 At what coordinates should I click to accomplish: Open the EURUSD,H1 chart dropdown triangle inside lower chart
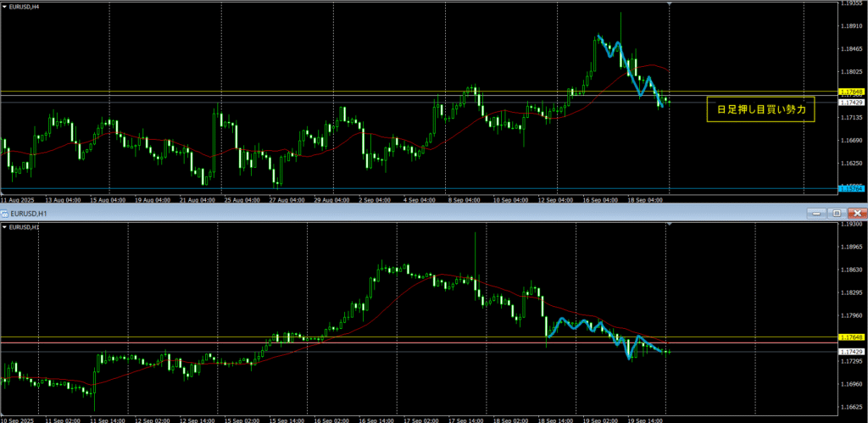5,227
